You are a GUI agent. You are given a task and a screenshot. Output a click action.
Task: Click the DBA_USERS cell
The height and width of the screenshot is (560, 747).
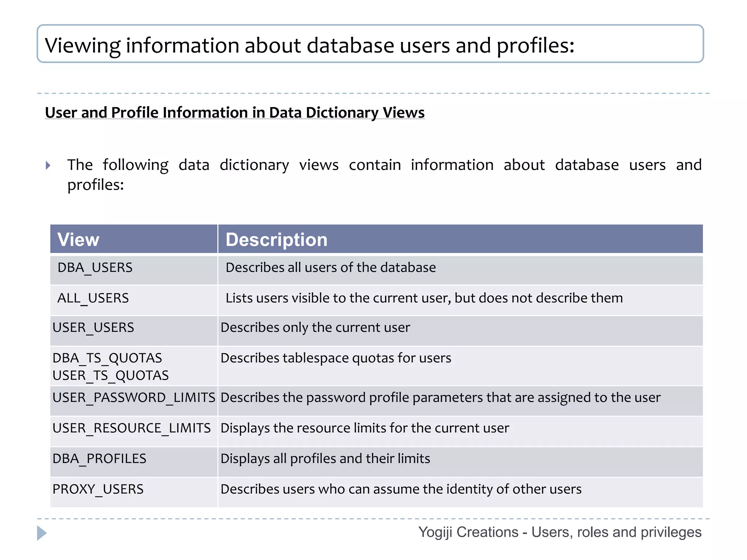point(134,270)
